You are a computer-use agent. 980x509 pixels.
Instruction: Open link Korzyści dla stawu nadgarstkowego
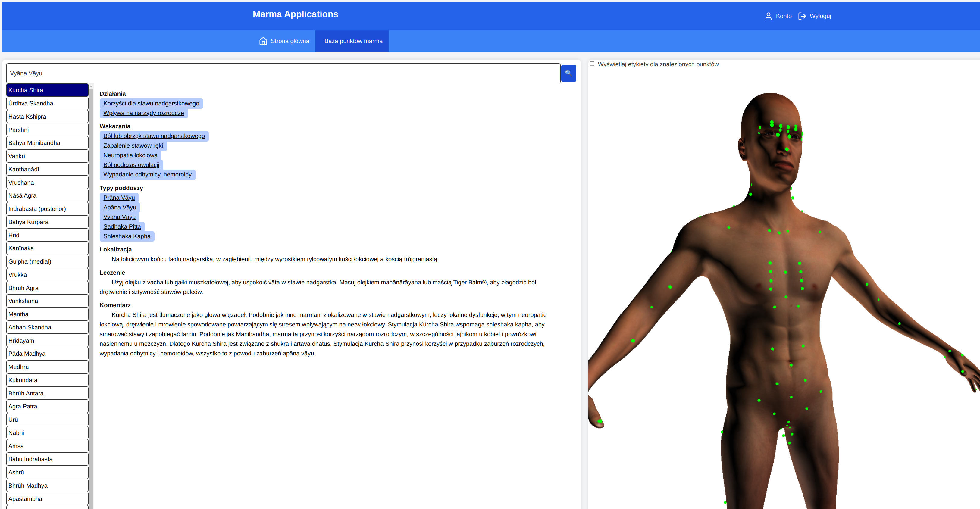(x=151, y=104)
